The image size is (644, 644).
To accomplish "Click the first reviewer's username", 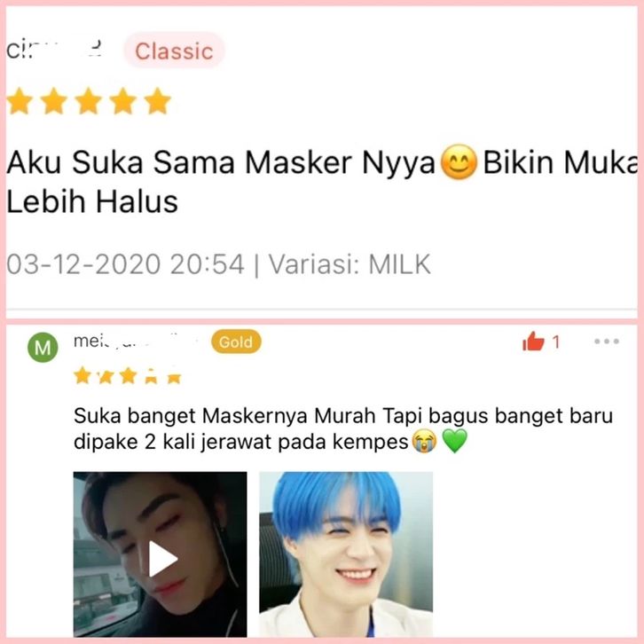I will coord(54,50).
